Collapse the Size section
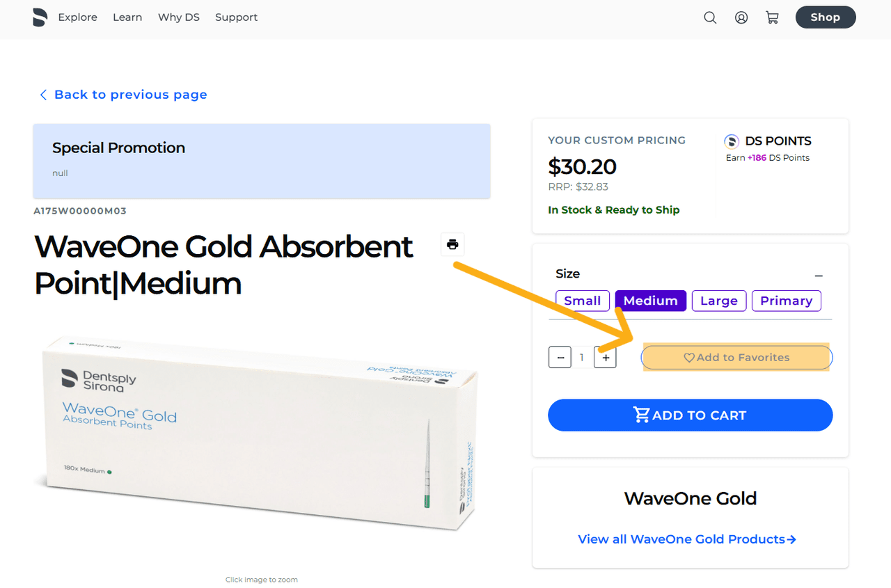Viewport: 891px width, 588px height. 819,276
